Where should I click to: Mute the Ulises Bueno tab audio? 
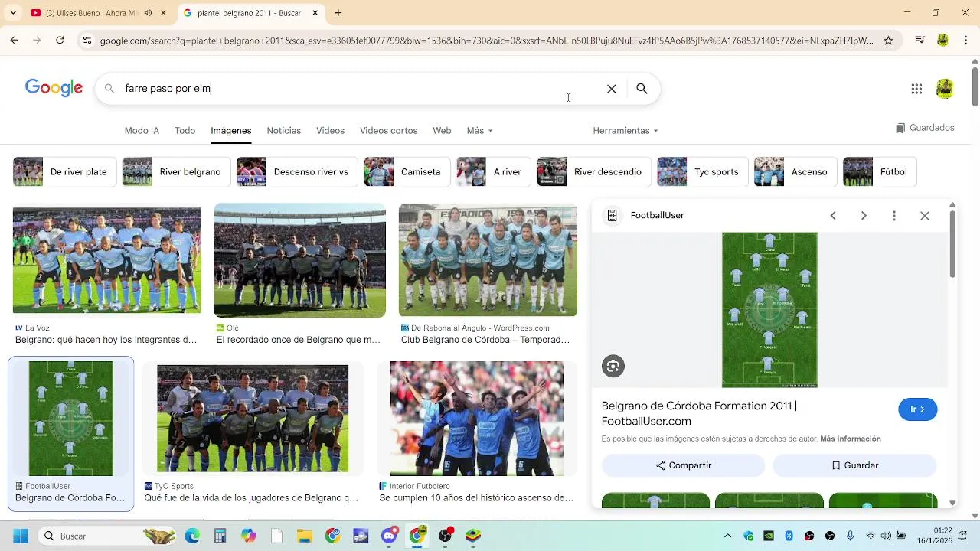coord(148,13)
